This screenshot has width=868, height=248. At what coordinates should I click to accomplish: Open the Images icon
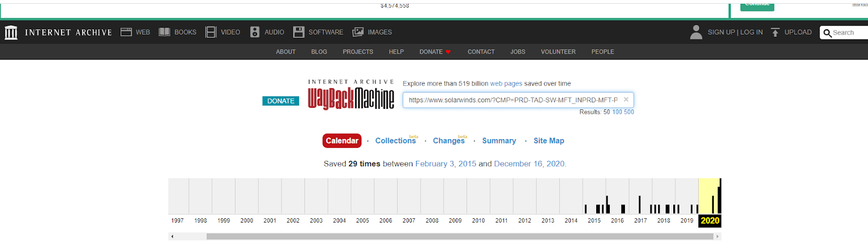coord(358,32)
